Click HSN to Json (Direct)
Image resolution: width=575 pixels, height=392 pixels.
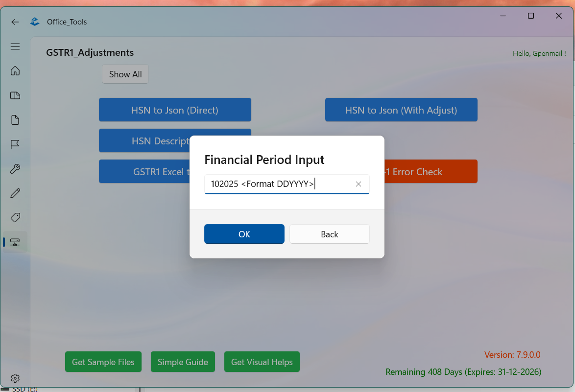[x=175, y=110]
